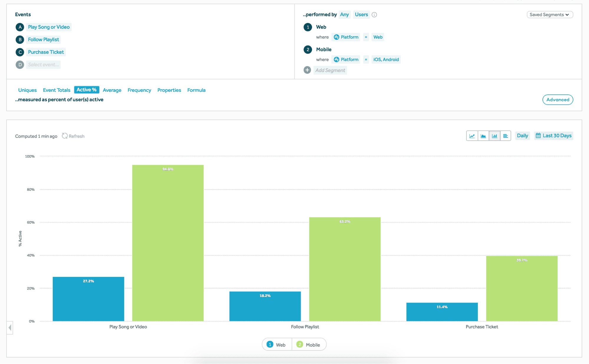
Task: Click the Platform icon in the Web segment
Action: (x=336, y=37)
